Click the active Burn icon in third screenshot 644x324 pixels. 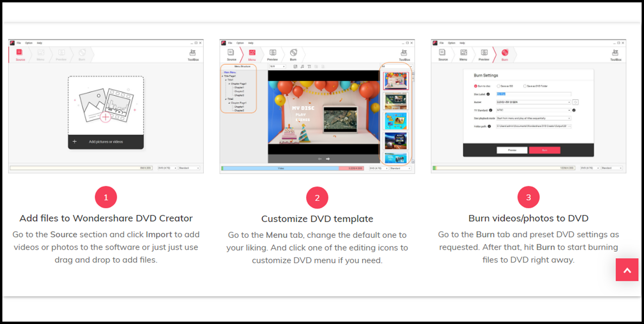tap(505, 52)
